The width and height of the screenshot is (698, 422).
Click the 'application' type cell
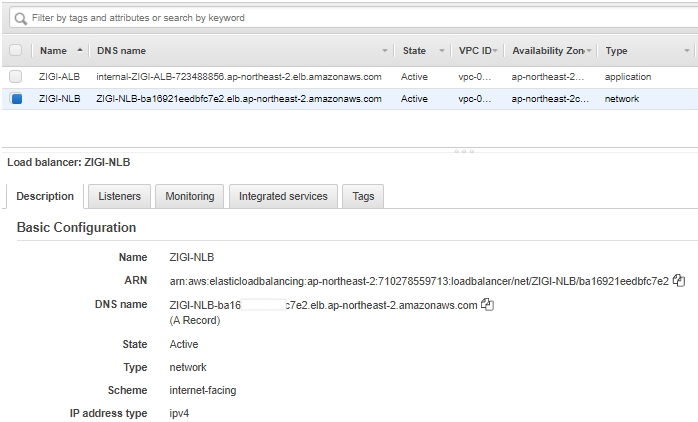pyautogui.click(x=628, y=77)
